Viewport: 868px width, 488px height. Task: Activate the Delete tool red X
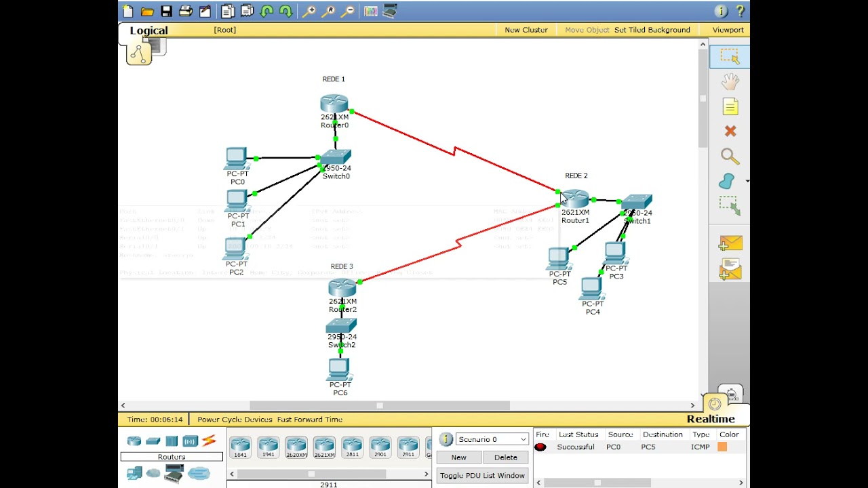(x=730, y=131)
